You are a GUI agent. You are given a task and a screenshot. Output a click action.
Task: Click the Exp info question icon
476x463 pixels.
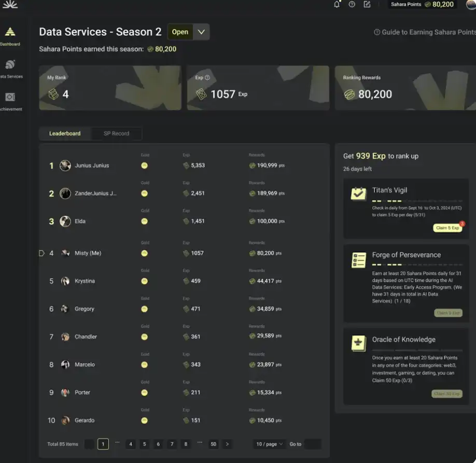pos(207,78)
